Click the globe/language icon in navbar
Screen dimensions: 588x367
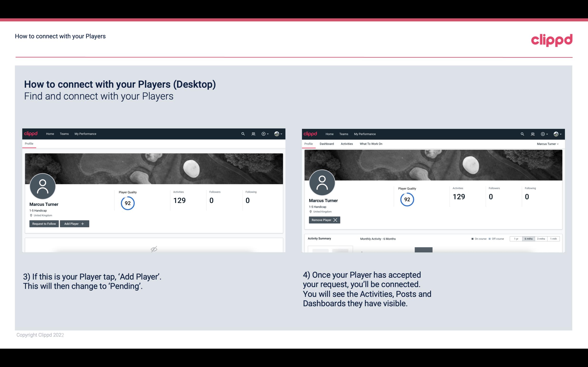(x=276, y=133)
